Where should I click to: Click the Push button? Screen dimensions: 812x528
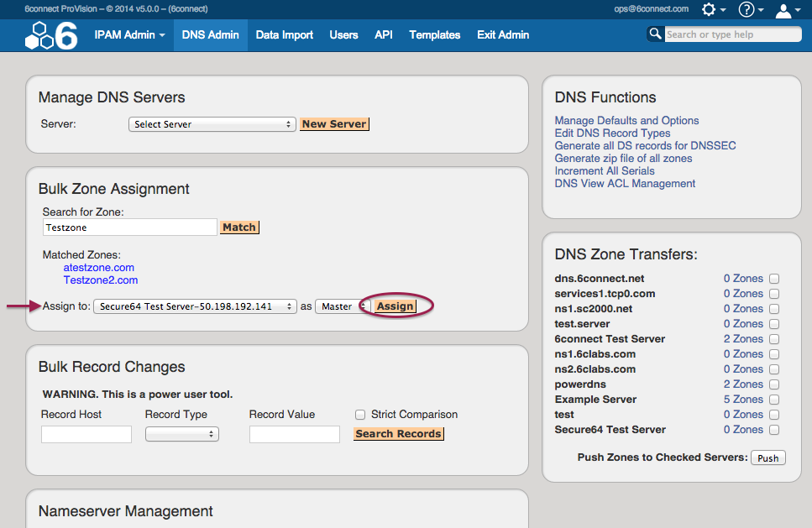(x=768, y=458)
